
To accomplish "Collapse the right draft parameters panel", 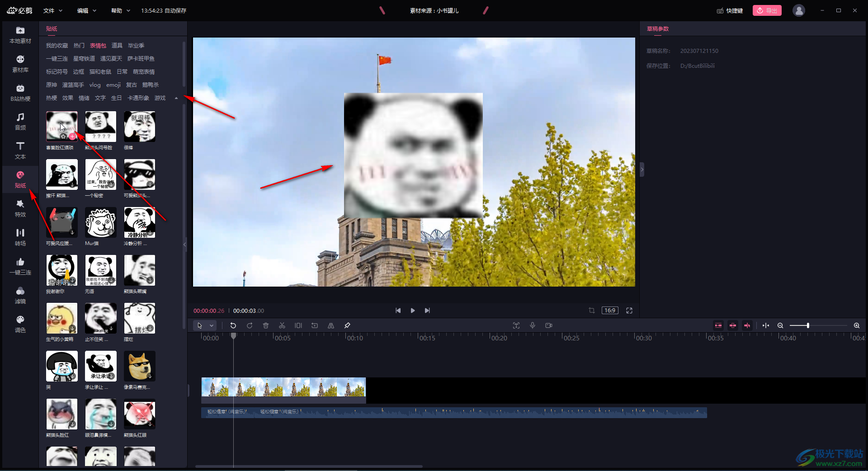I will tap(642, 170).
